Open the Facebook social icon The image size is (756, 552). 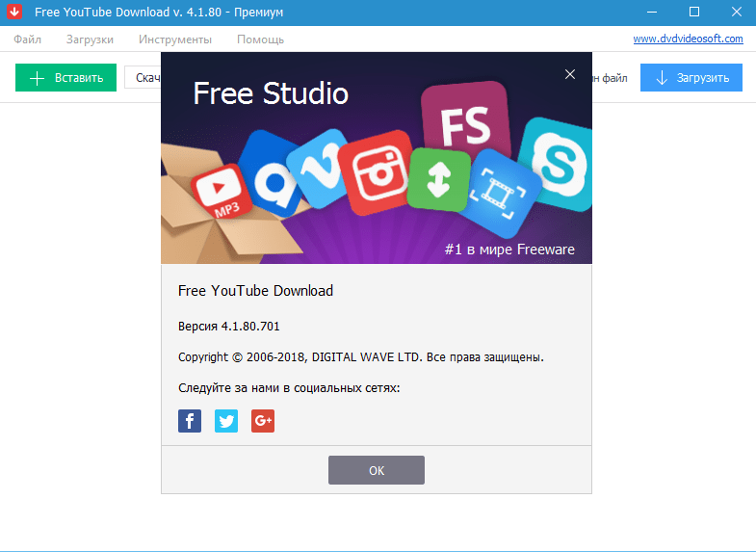click(190, 421)
